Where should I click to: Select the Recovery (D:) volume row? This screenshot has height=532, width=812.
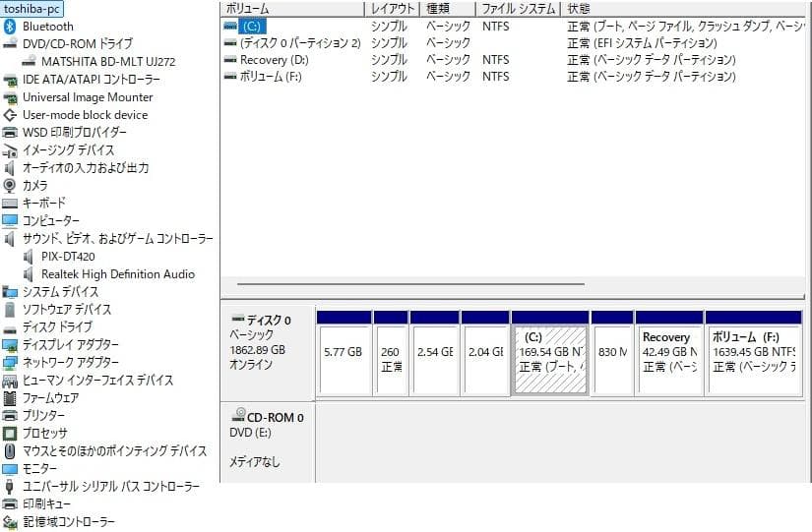pyautogui.click(x=514, y=60)
